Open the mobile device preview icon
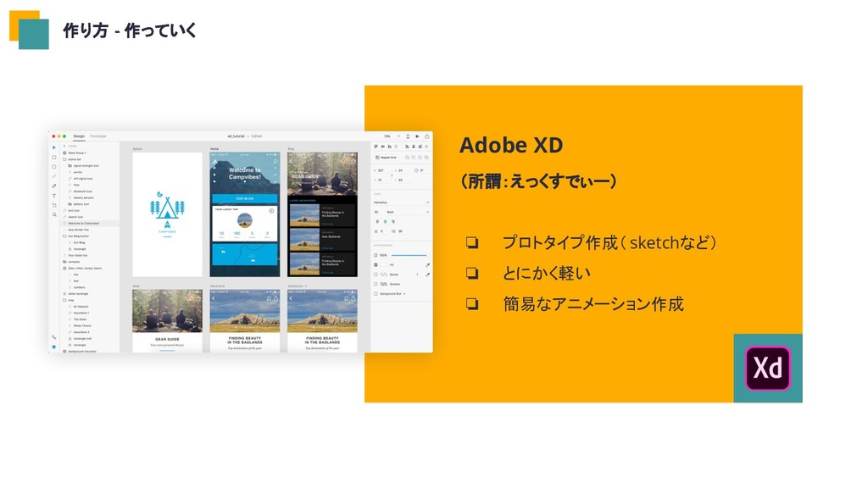This screenshot has width=868, height=488. (x=408, y=136)
